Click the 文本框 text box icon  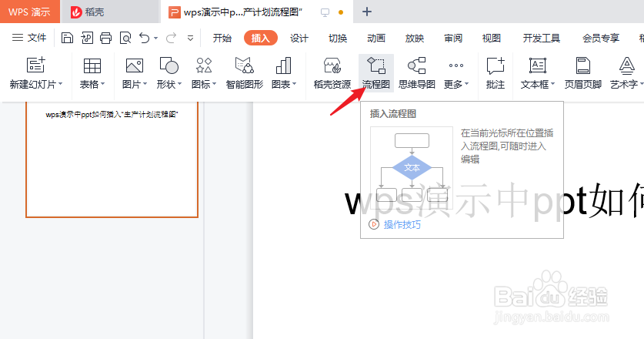[x=537, y=65]
